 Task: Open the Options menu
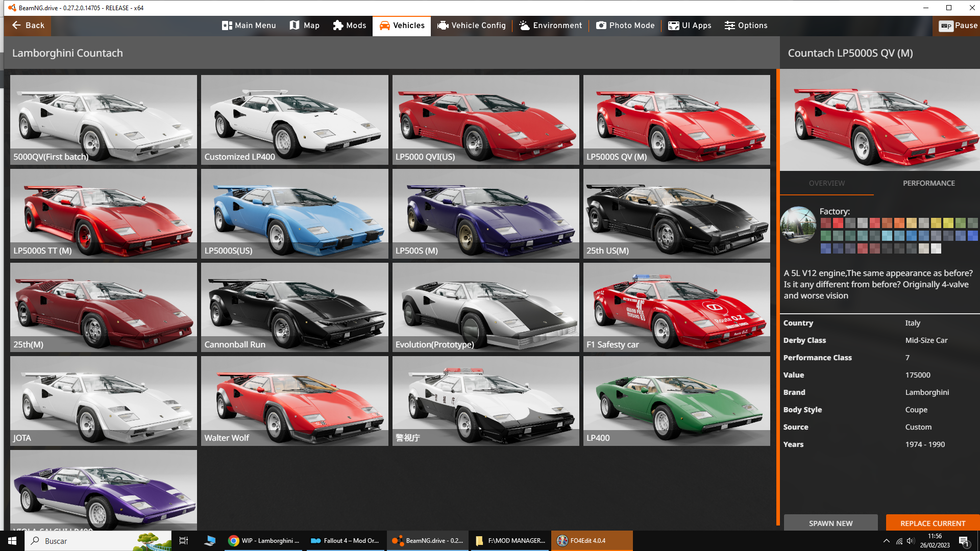(746, 26)
